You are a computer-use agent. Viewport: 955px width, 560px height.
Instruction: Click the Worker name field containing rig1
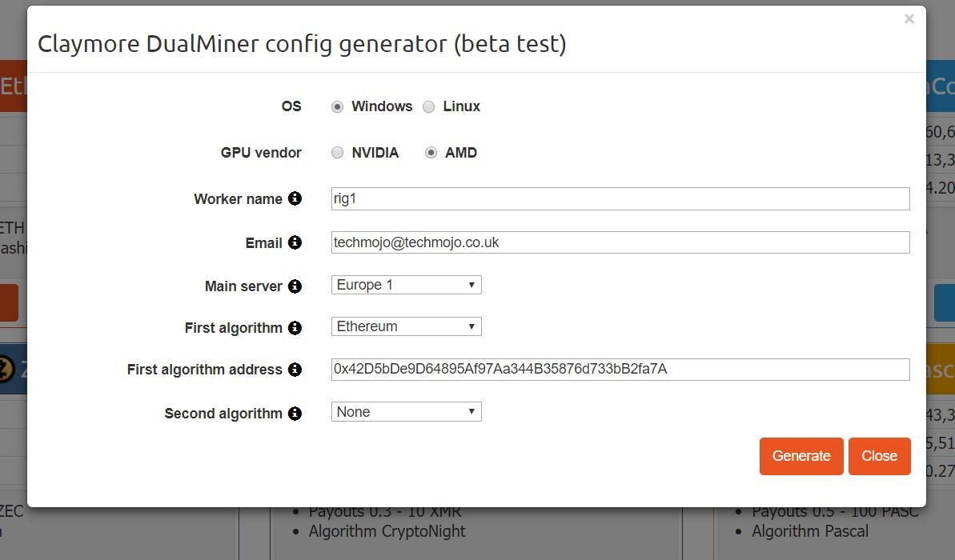(620, 198)
